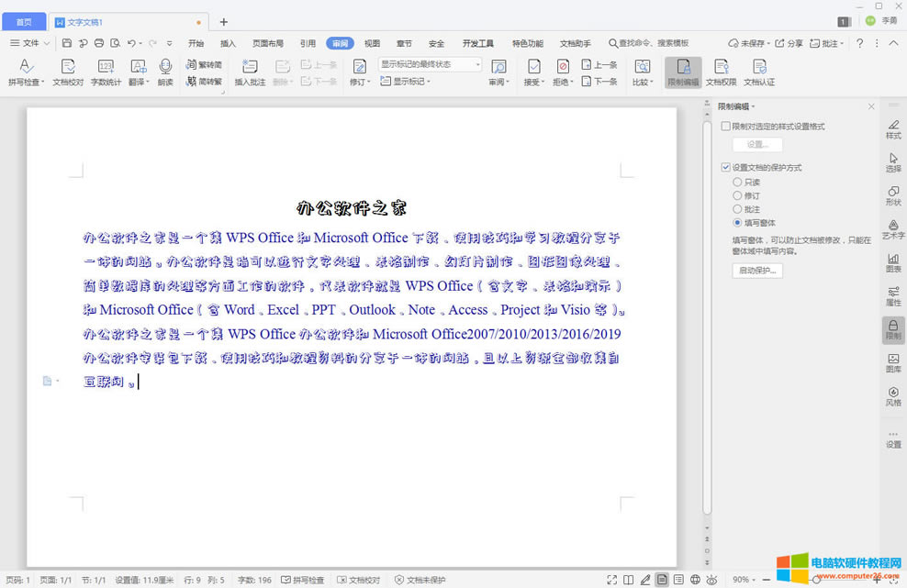Enable 限制对选定的样式设置格式 checkbox
Screen dimensions: 907x588
coord(726,126)
